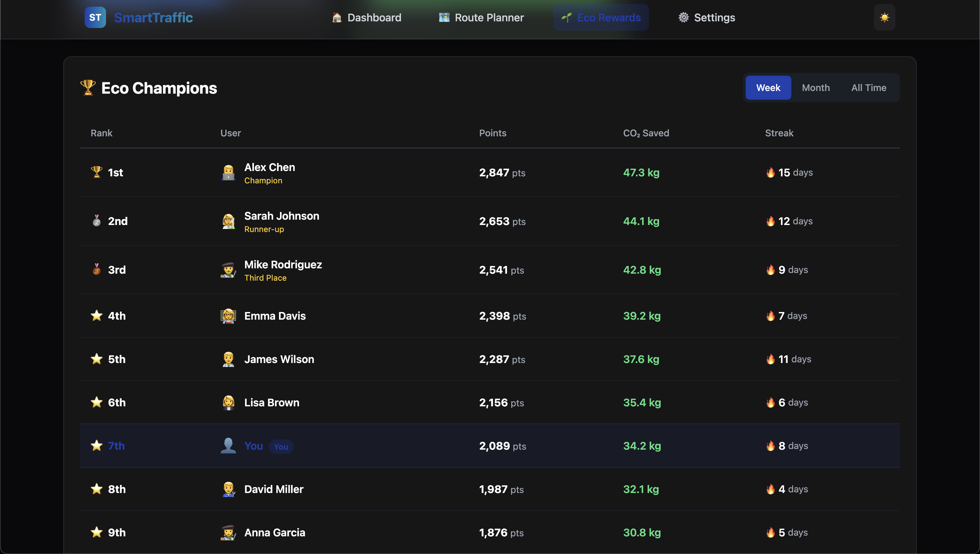This screenshot has height=554, width=980.
Task: Show All Time leaderboard
Action: click(869, 88)
